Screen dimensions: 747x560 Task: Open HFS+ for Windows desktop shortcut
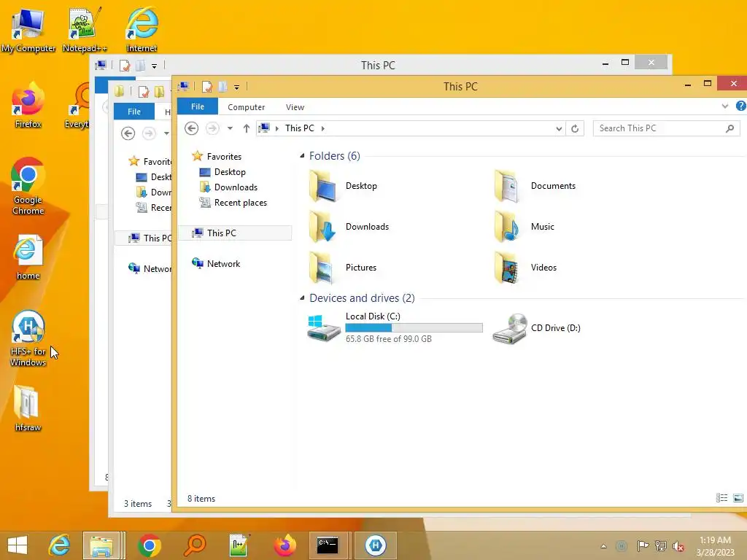(x=28, y=338)
